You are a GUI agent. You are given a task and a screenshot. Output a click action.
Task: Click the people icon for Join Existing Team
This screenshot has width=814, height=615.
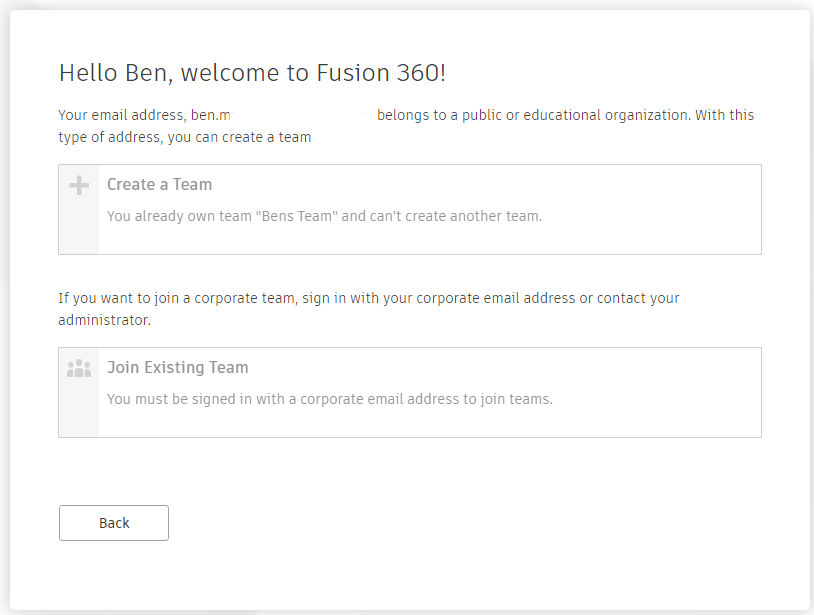click(79, 368)
